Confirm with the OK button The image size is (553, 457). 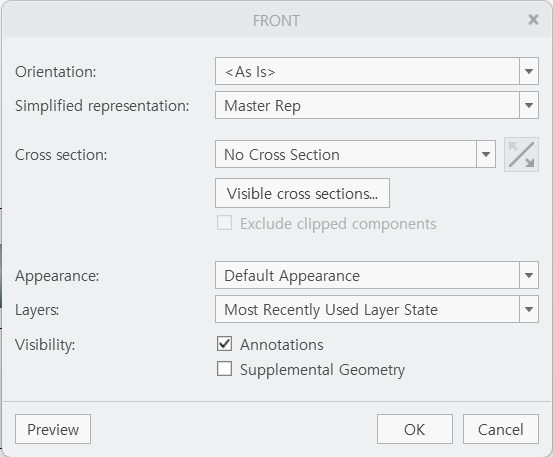(x=415, y=429)
